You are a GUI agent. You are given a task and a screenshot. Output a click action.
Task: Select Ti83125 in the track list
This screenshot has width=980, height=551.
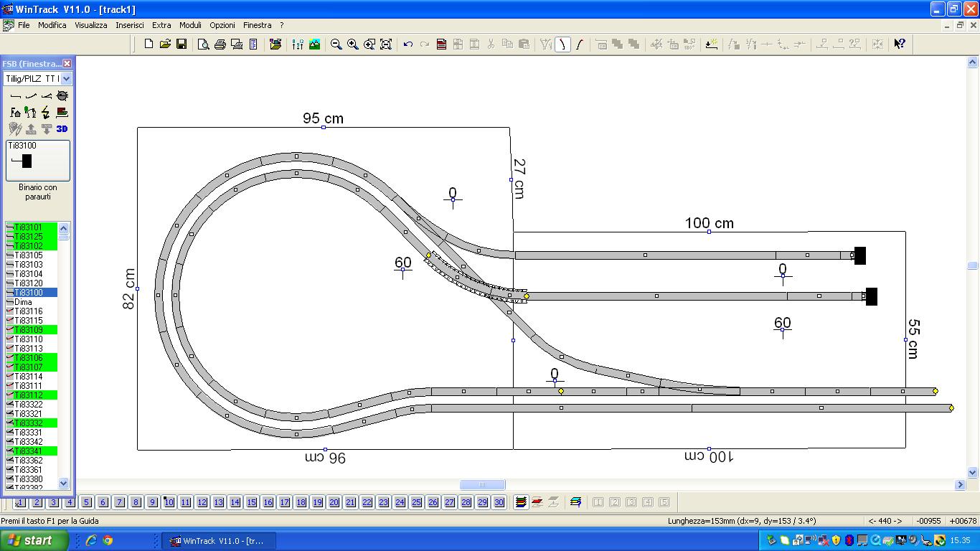click(x=32, y=237)
